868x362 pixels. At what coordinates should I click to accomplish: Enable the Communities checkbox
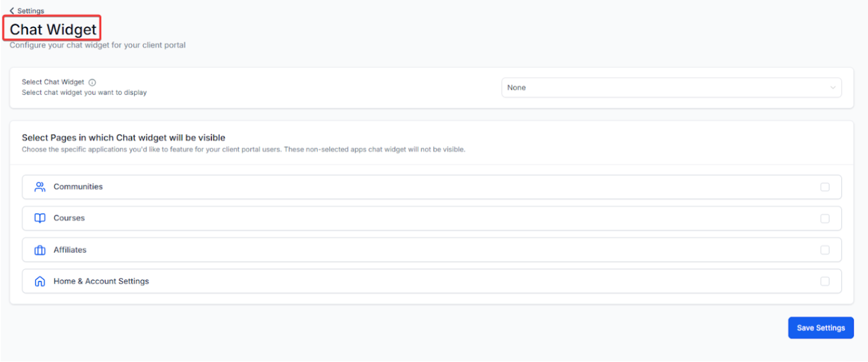pyautogui.click(x=825, y=187)
